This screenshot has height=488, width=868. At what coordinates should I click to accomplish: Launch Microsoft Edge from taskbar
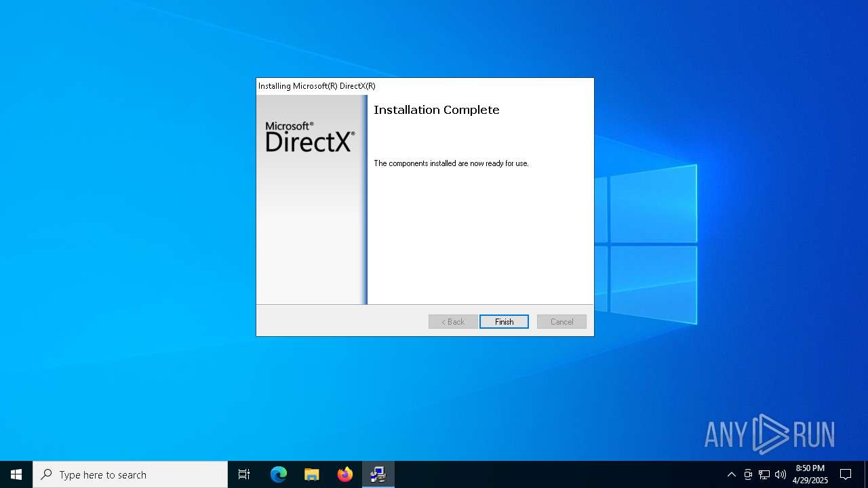279,474
